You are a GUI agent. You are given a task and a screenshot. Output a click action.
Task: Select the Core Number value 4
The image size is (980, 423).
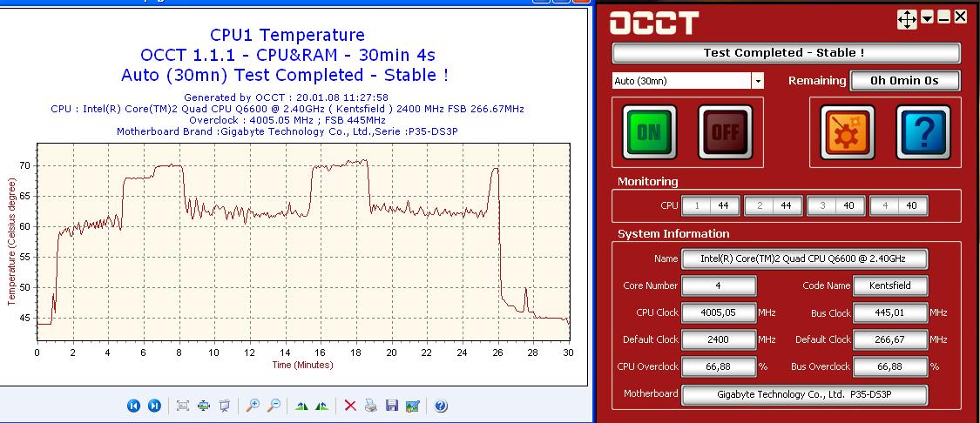tap(719, 285)
